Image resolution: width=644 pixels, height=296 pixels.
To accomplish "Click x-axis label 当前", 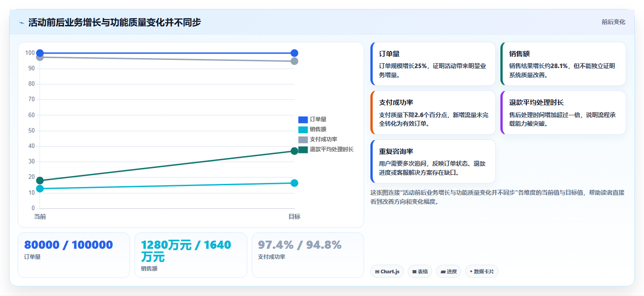I will [x=40, y=217].
